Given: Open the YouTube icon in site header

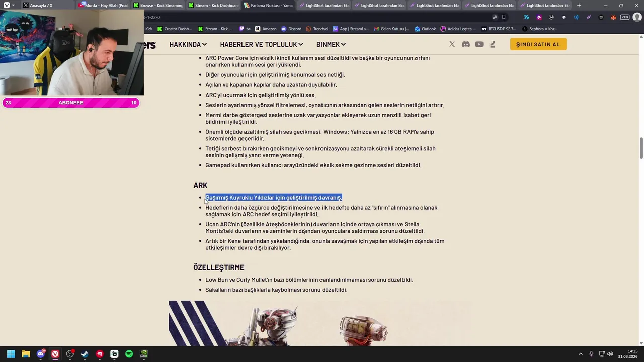Looking at the screenshot, I should [x=479, y=44].
